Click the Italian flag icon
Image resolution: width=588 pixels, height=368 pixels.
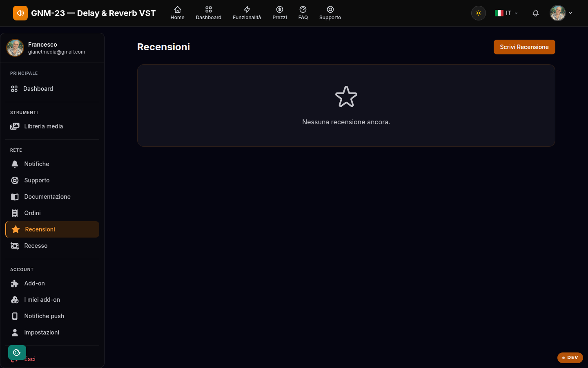pos(499,13)
